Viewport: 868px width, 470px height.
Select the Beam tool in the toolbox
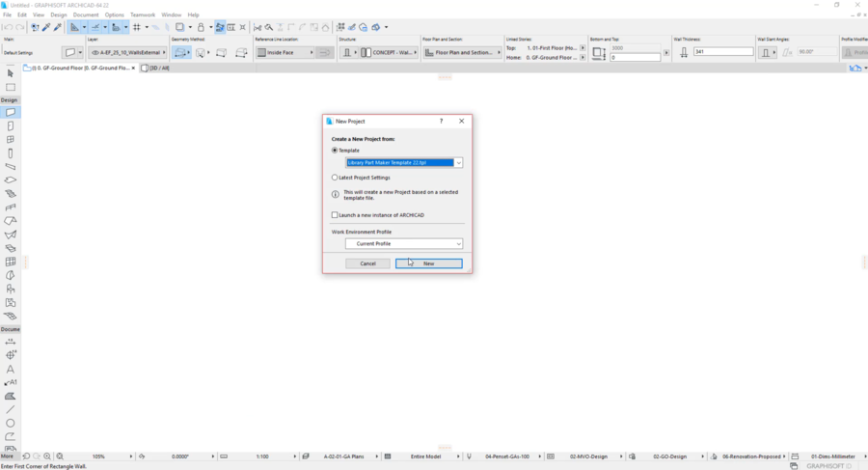[10, 167]
